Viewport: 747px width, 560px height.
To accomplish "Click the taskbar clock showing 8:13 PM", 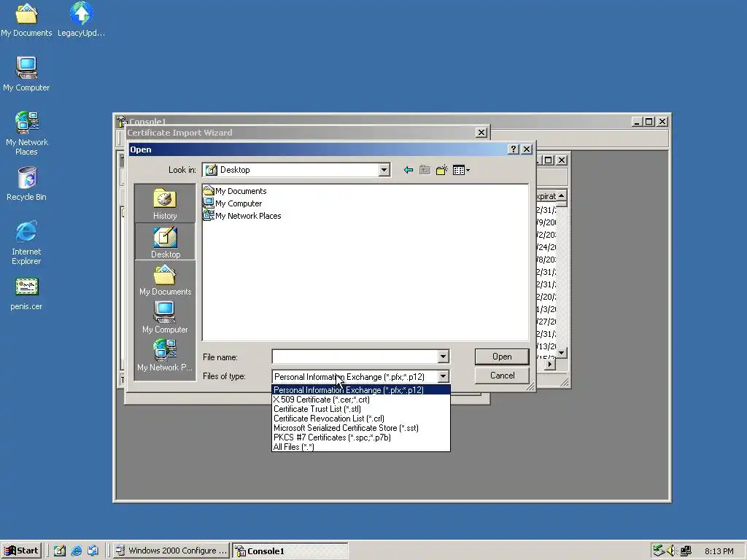I will (719, 551).
